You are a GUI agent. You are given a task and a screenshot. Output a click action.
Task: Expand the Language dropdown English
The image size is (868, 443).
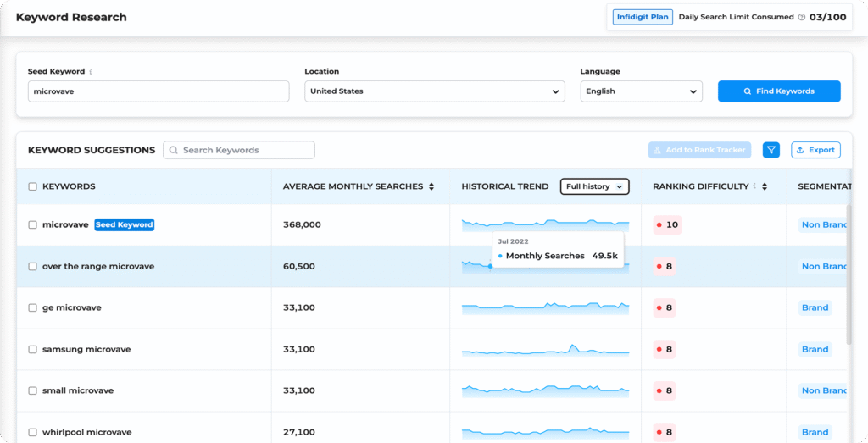tap(641, 91)
